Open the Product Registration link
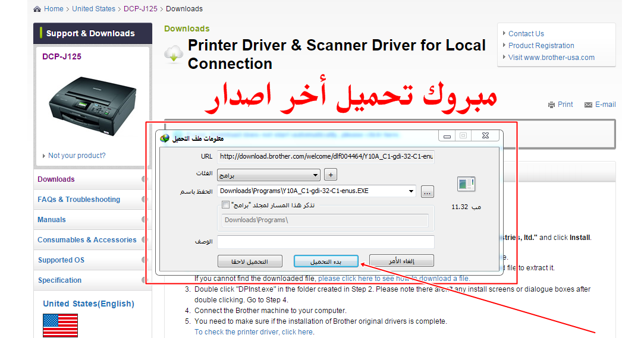This screenshot has width=644, height=338. tap(541, 46)
